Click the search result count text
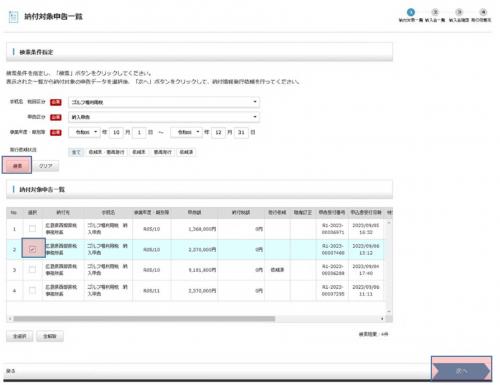This screenshot has width=500, height=385. (373, 334)
